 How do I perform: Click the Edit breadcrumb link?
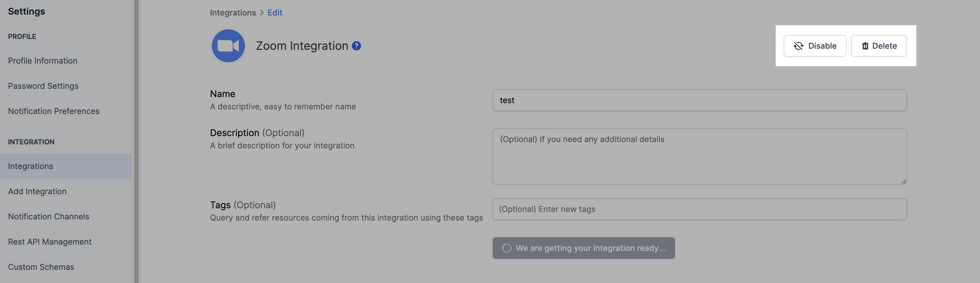coord(274,13)
